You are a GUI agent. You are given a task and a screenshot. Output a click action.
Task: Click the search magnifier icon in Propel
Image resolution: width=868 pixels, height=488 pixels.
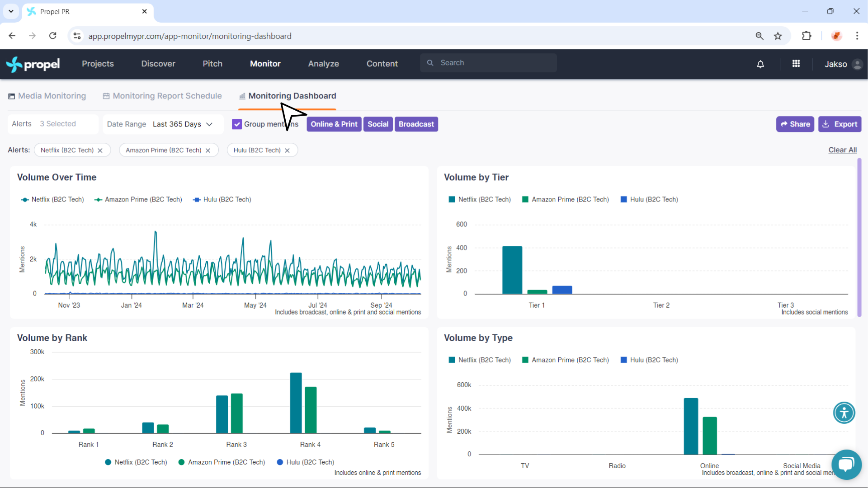click(x=430, y=63)
